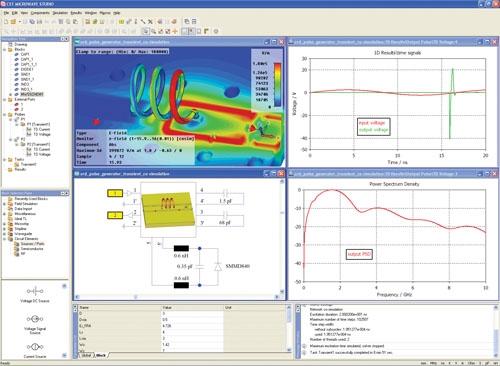Click the parameter table vertical scrollbar
Viewport: 500px width, 366px height.
point(289,328)
